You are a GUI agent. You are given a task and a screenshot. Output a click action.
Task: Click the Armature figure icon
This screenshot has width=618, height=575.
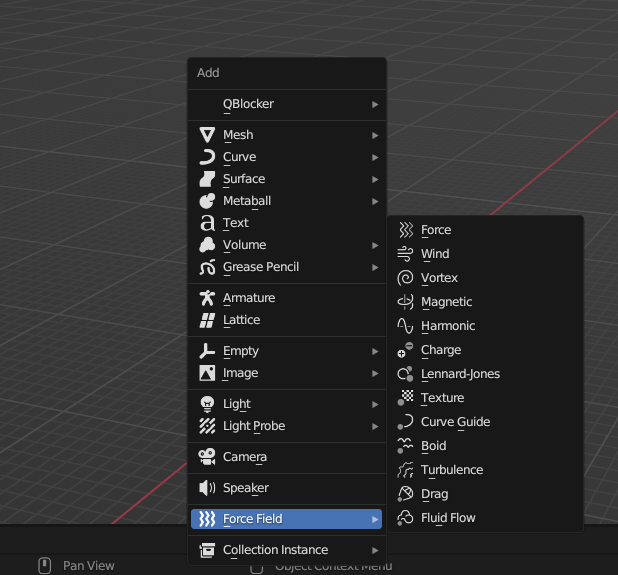click(207, 298)
